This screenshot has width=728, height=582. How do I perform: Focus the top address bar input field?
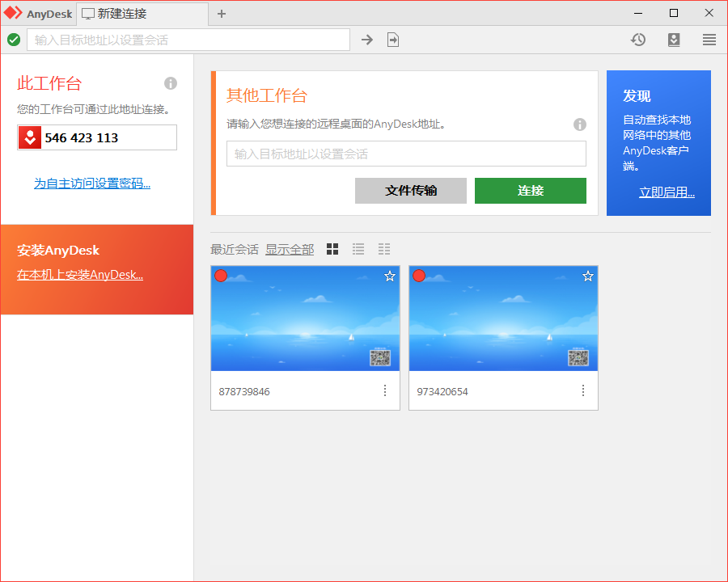(x=188, y=40)
